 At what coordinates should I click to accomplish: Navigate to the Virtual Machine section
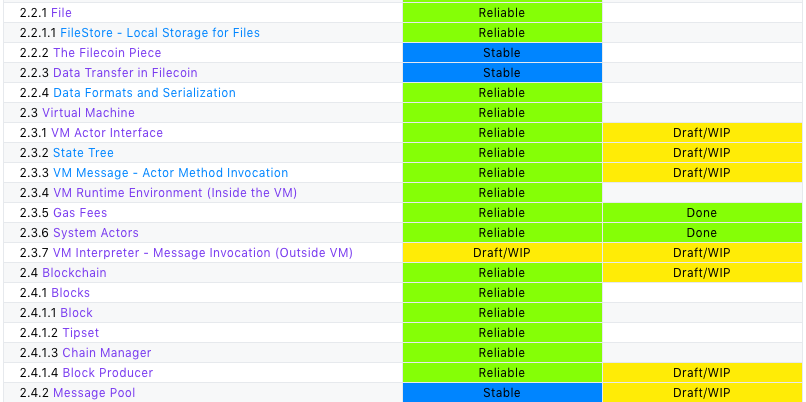point(88,113)
